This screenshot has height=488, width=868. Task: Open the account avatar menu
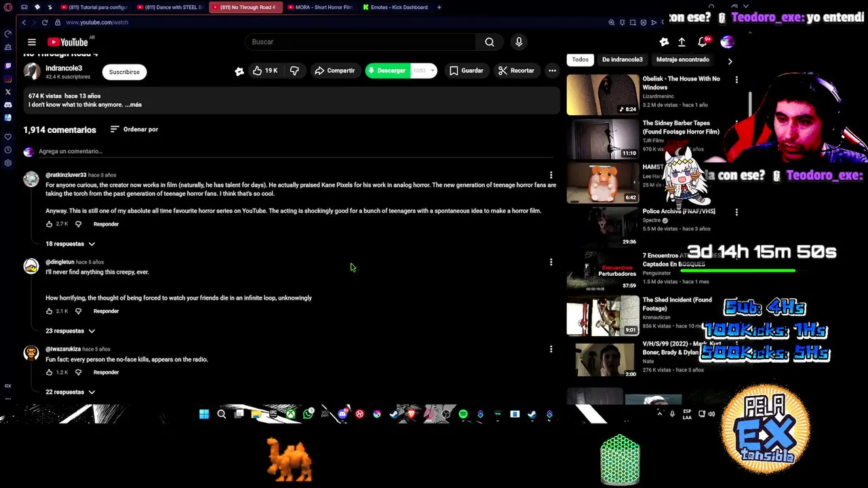pos(727,42)
